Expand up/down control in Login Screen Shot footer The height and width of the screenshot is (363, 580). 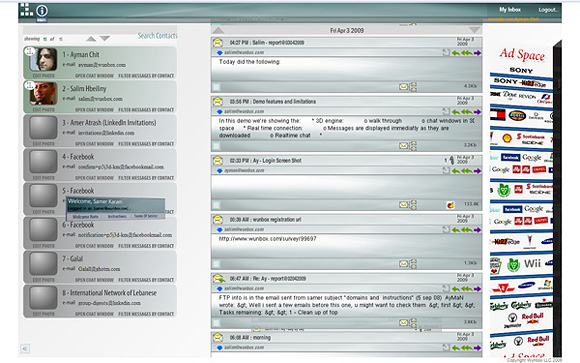(414, 205)
